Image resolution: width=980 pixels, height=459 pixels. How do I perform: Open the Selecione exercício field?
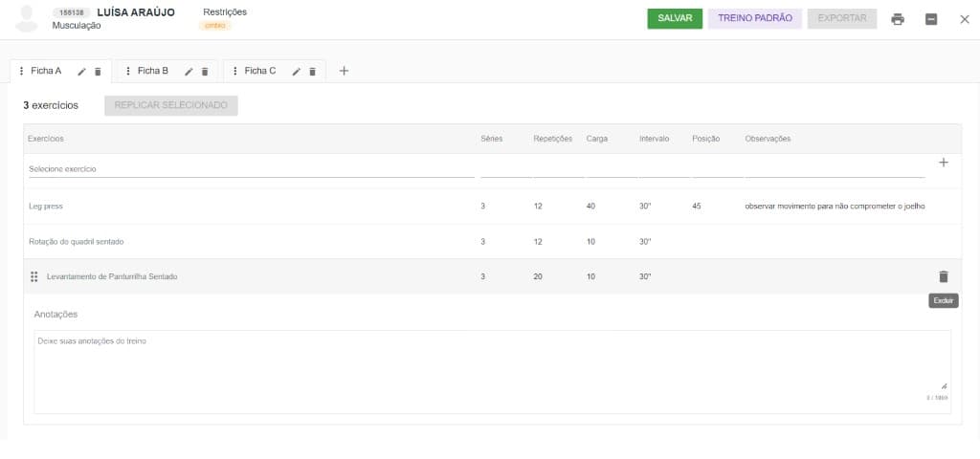click(x=252, y=169)
